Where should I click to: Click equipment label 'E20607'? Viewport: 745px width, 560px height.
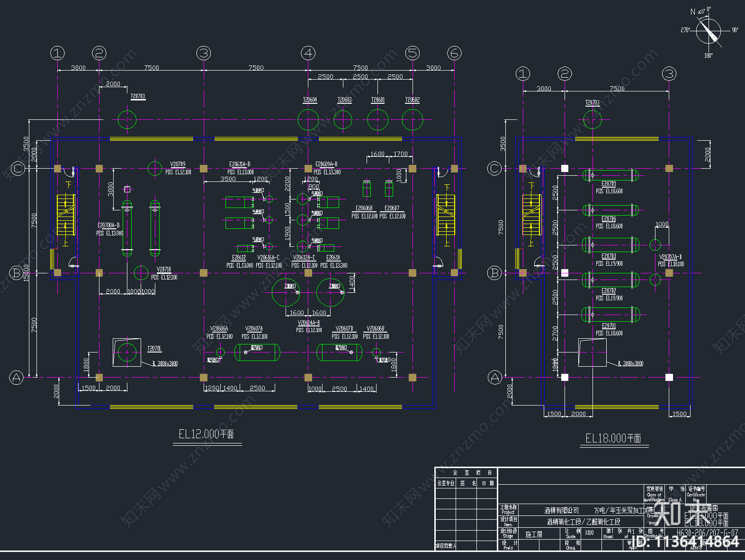[392, 208]
